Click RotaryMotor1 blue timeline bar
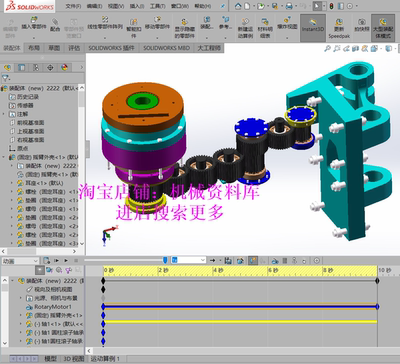The image size is (400, 364). pyautogui.click(x=240, y=307)
